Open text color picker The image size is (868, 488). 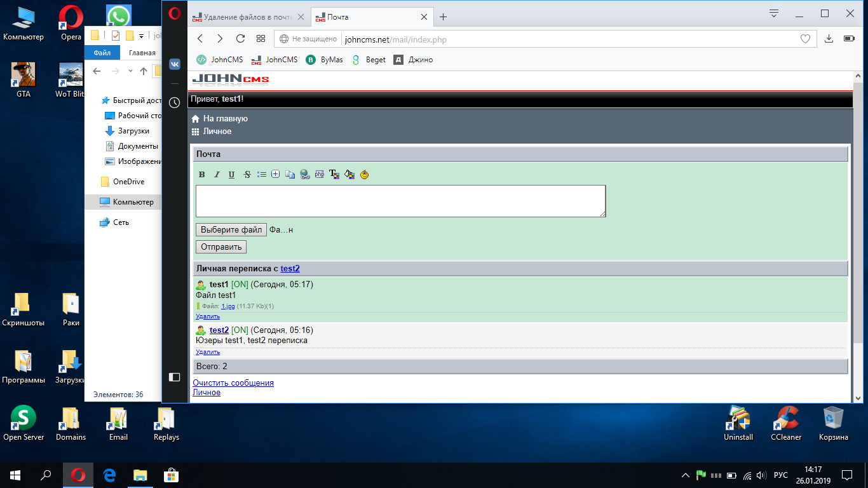[334, 175]
